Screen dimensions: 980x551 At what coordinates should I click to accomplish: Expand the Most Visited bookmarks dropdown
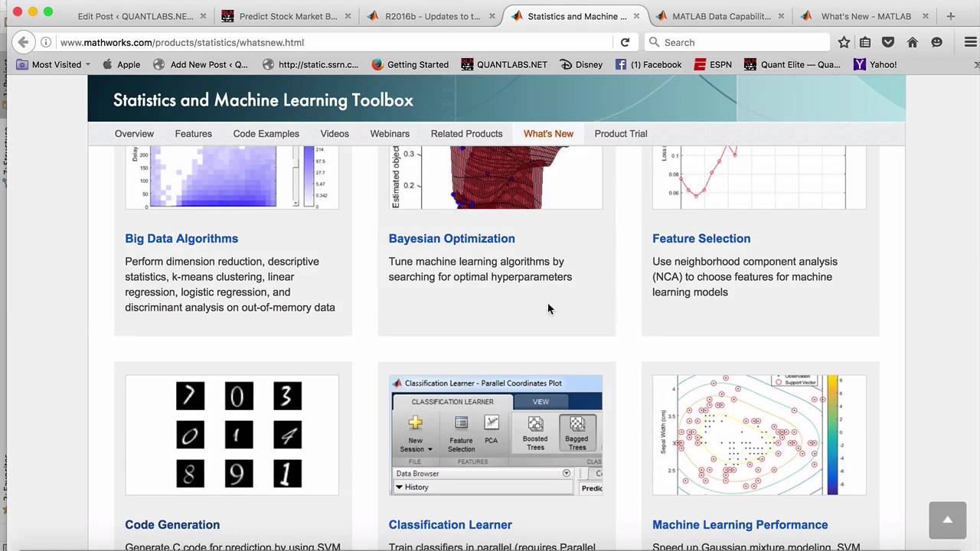[54, 65]
